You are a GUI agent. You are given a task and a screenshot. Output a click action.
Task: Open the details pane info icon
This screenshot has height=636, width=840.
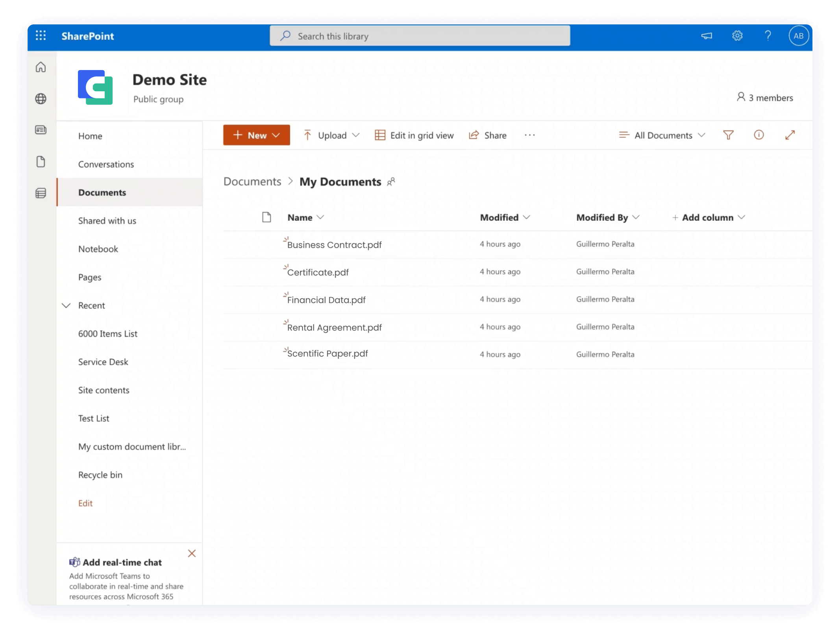(x=759, y=135)
